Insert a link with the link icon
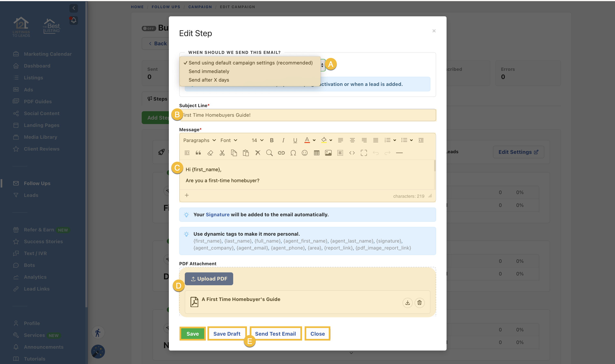The height and width of the screenshot is (364, 615). click(x=281, y=153)
